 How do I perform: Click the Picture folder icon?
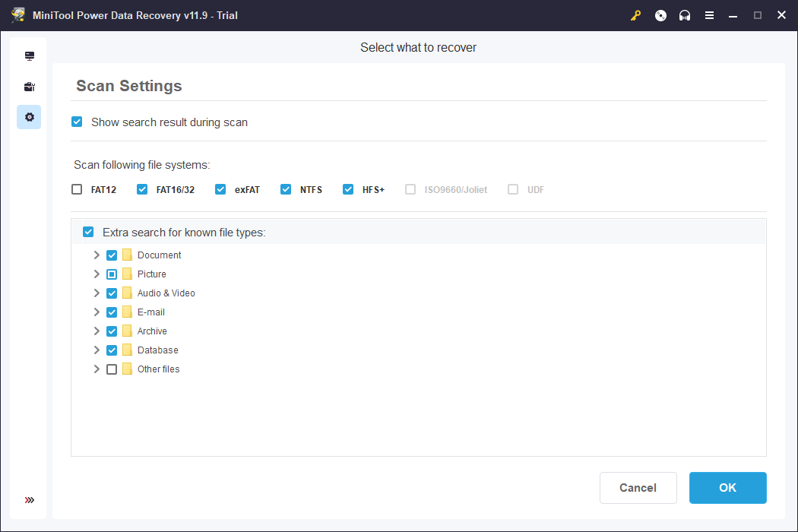pyautogui.click(x=127, y=274)
